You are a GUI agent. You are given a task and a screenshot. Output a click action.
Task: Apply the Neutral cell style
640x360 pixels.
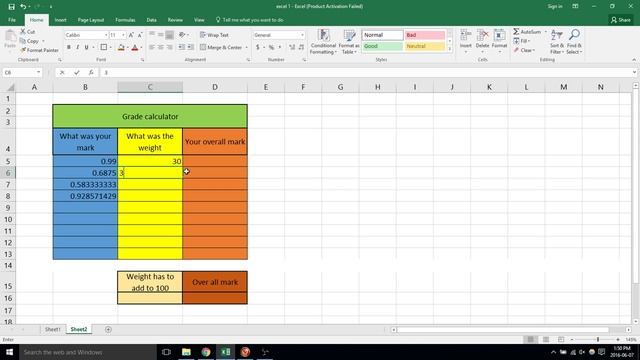tap(425, 46)
